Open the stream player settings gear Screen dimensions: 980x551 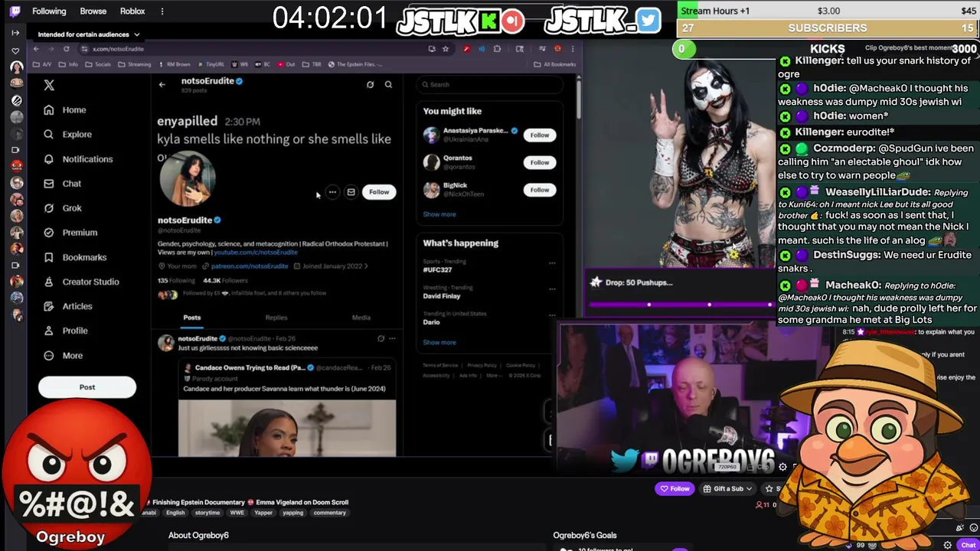pyautogui.click(x=782, y=467)
